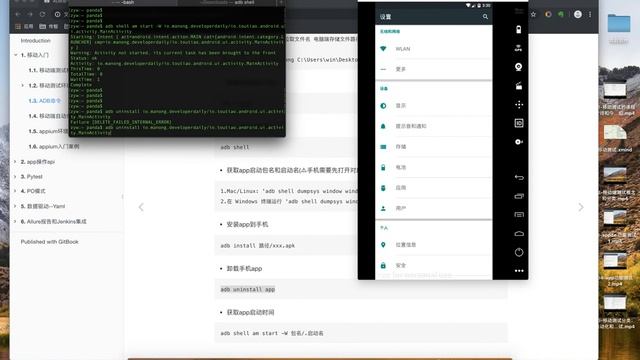Select the xmind file thumbnail on desktop
Image resolution: width=640 pixels, height=360 pixels.
tap(616, 133)
